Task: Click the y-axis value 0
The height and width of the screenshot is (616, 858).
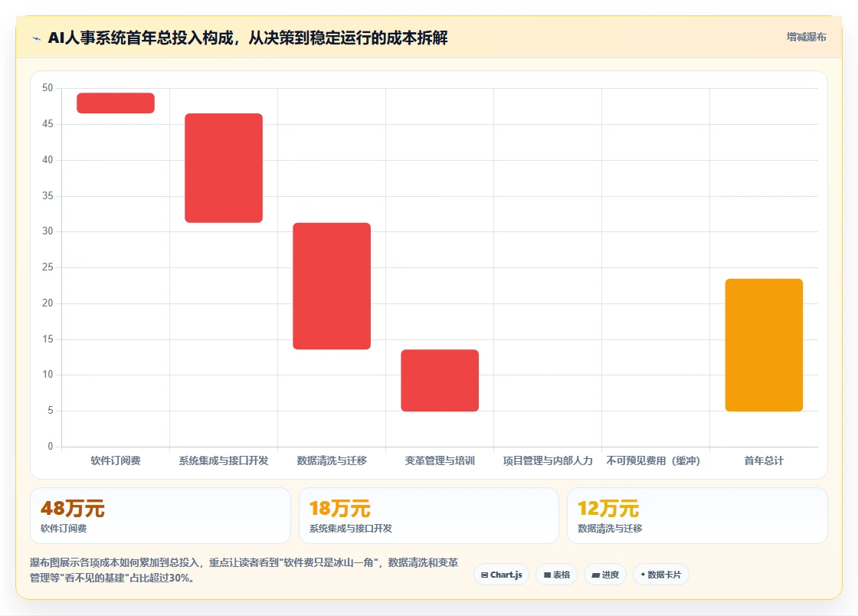Action: tap(51, 447)
